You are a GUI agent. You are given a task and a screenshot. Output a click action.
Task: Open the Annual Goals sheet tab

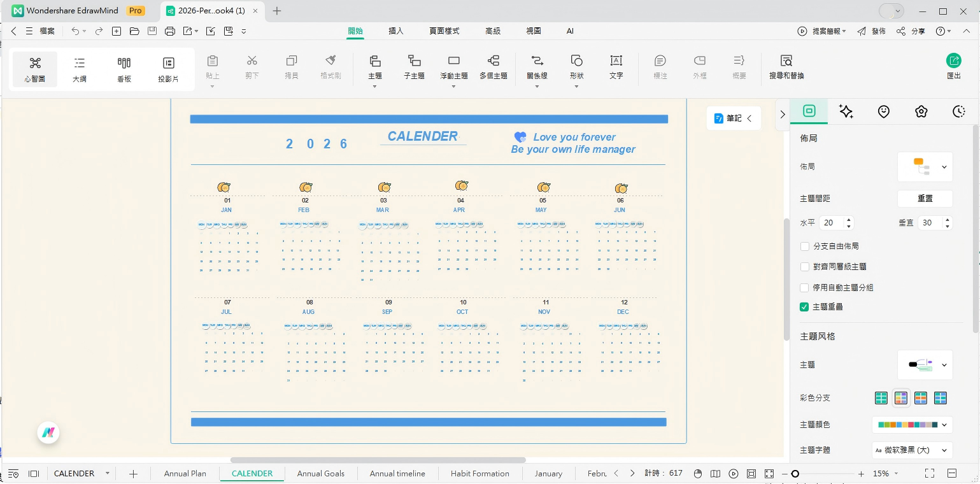[320, 474]
